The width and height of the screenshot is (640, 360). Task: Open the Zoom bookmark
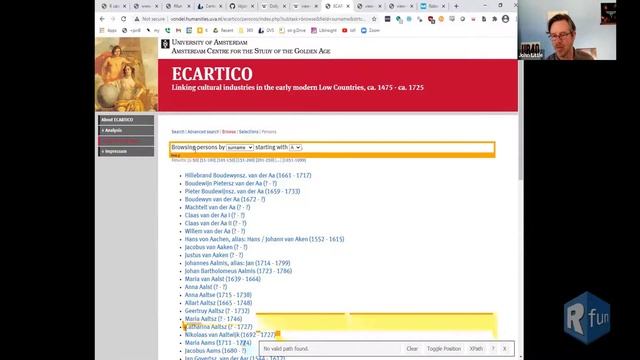[x=371, y=30]
